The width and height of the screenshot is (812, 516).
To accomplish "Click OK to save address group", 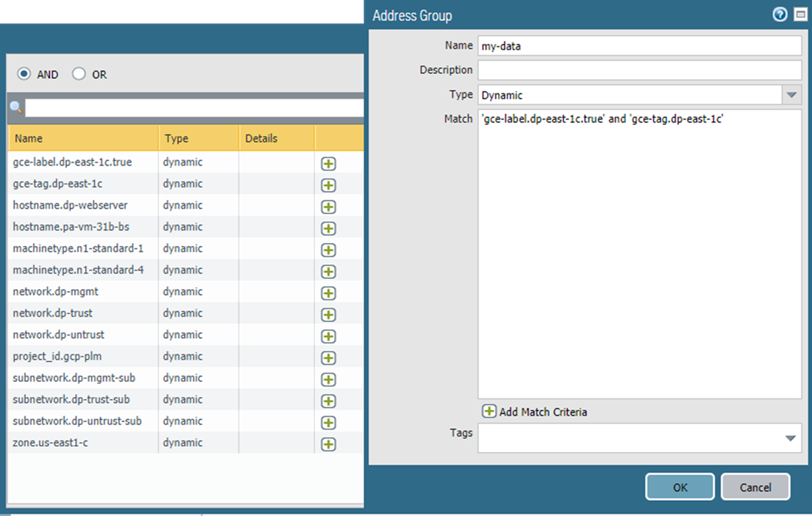I will pyautogui.click(x=680, y=487).
